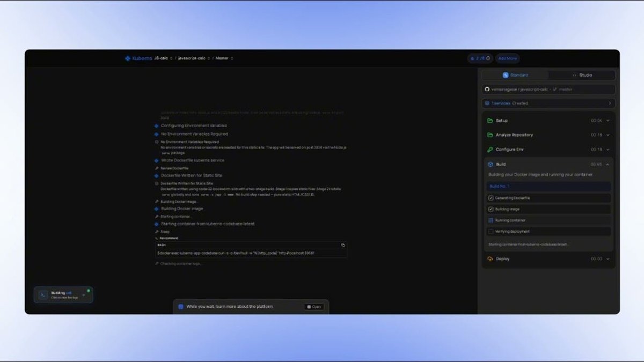The height and width of the screenshot is (362, 644).
Task: Click the Analyze Repository folder icon
Action: coord(490,135)
